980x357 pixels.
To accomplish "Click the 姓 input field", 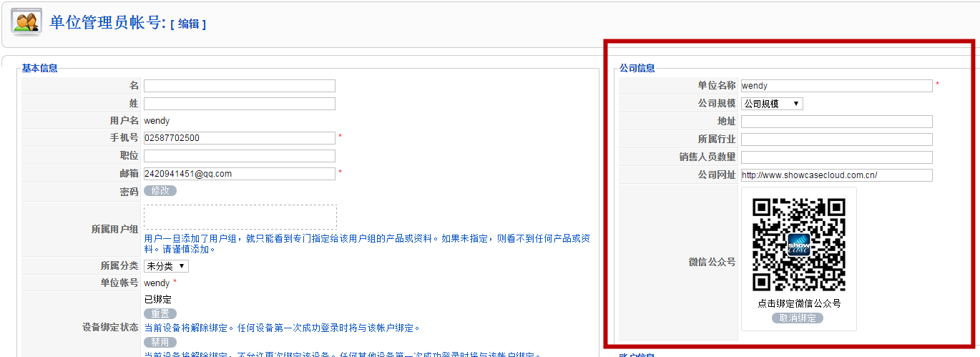I will tap(240, 104).
